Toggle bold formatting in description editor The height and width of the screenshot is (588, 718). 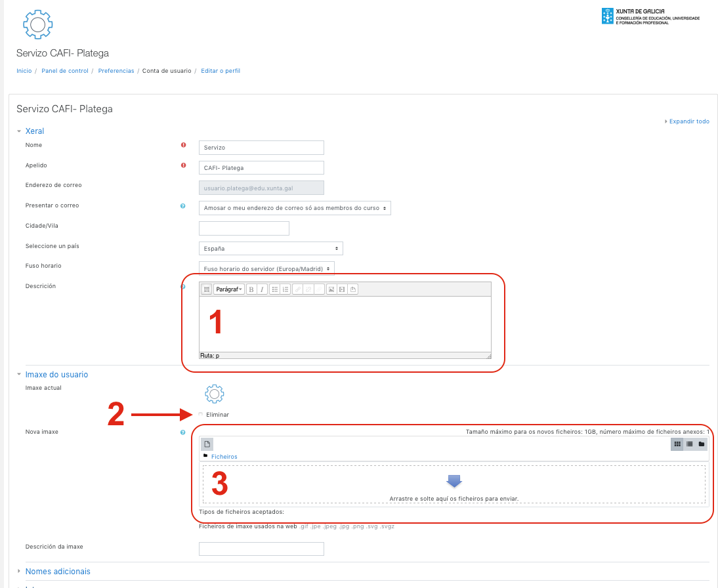[251, 289]
